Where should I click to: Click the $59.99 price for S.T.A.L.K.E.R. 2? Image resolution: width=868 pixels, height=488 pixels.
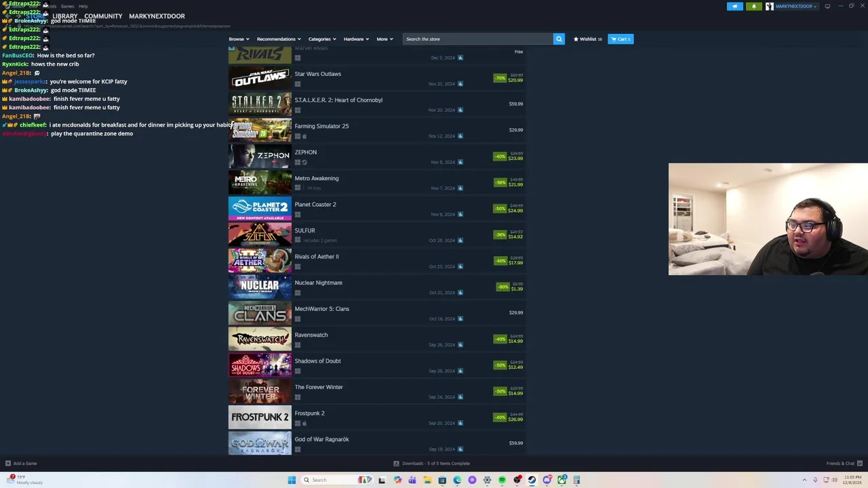(515, 104)
